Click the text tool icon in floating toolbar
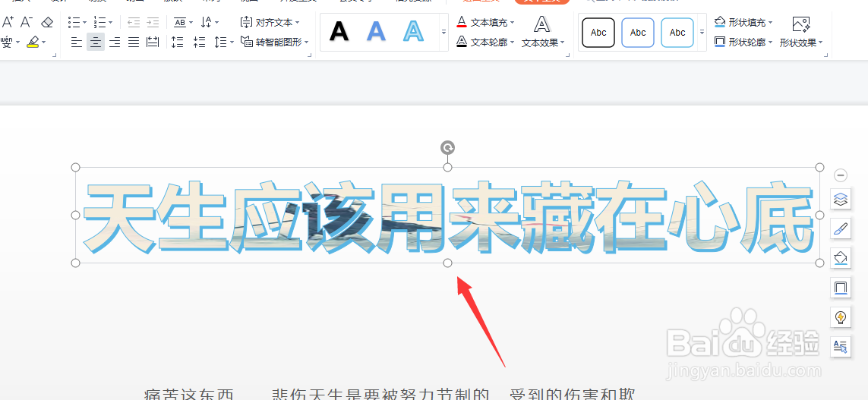The height and width of the screenshot is (400, 868). (x=841, y=347)
